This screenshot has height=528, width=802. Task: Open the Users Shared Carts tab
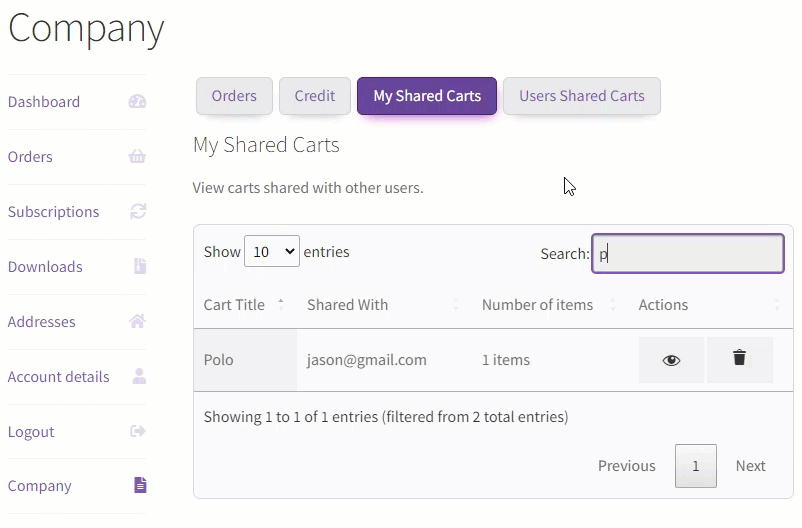(x=582, y=96)
